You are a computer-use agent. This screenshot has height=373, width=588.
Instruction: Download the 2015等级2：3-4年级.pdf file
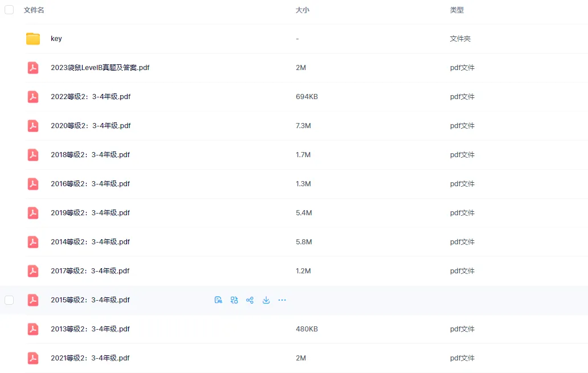266,300
